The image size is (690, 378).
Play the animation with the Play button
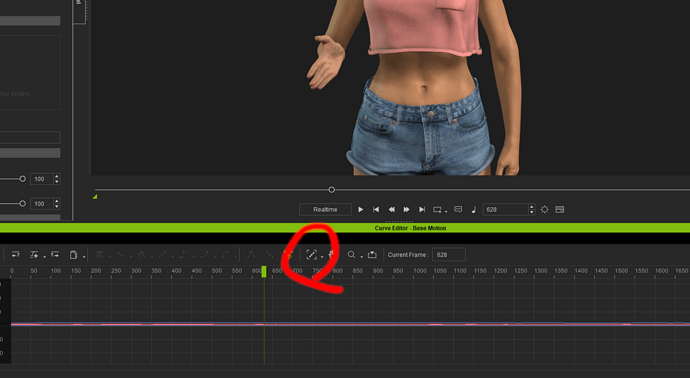(x=360, y=209)
